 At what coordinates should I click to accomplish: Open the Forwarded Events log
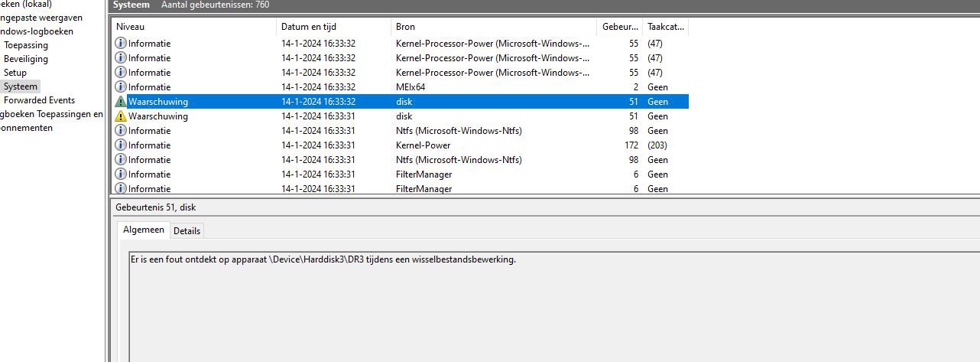[39, 100]
